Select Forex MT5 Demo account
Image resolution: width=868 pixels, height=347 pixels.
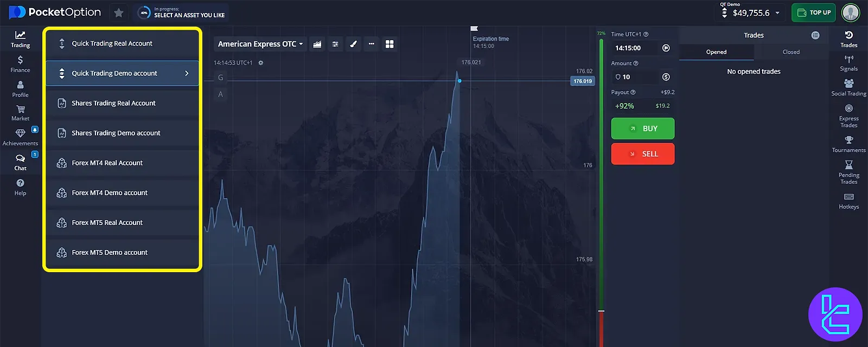point(122,252)
